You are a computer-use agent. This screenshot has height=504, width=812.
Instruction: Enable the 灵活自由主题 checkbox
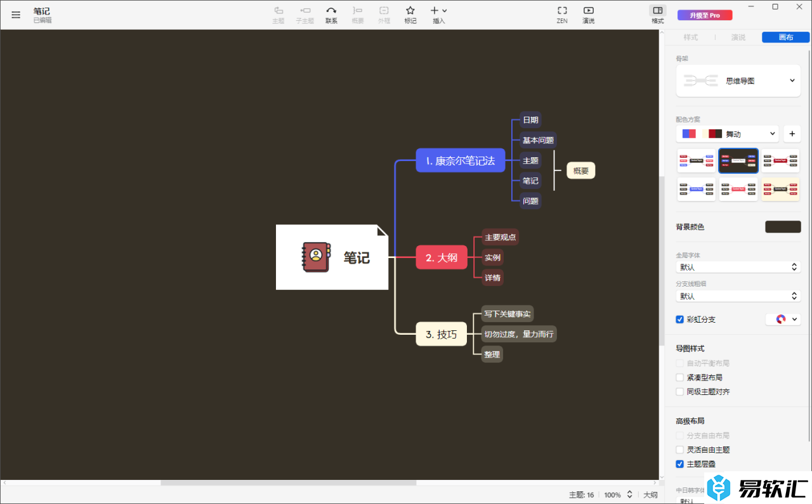(680, 449)
